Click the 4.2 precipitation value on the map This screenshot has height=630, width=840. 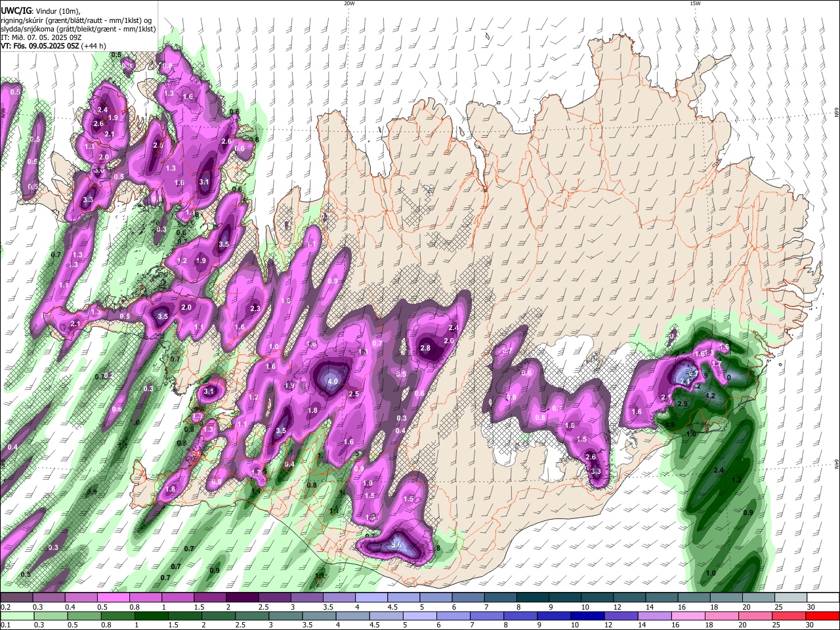(709, 396)
